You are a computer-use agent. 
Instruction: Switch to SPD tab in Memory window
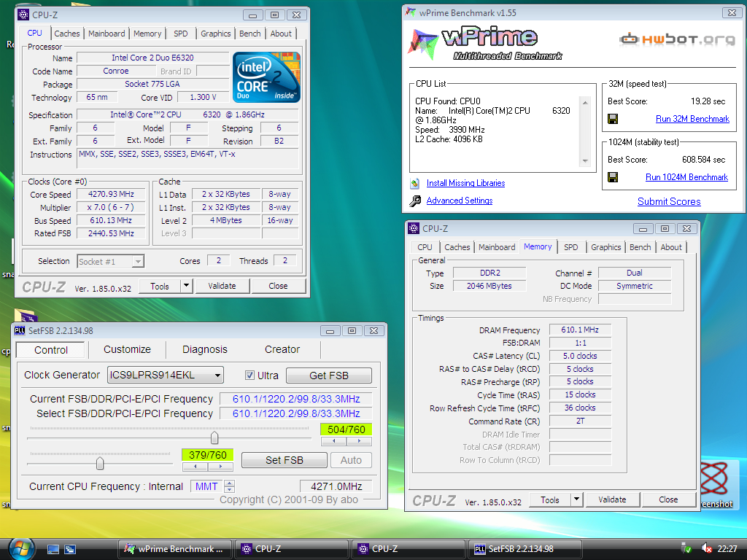pos(570,247)
